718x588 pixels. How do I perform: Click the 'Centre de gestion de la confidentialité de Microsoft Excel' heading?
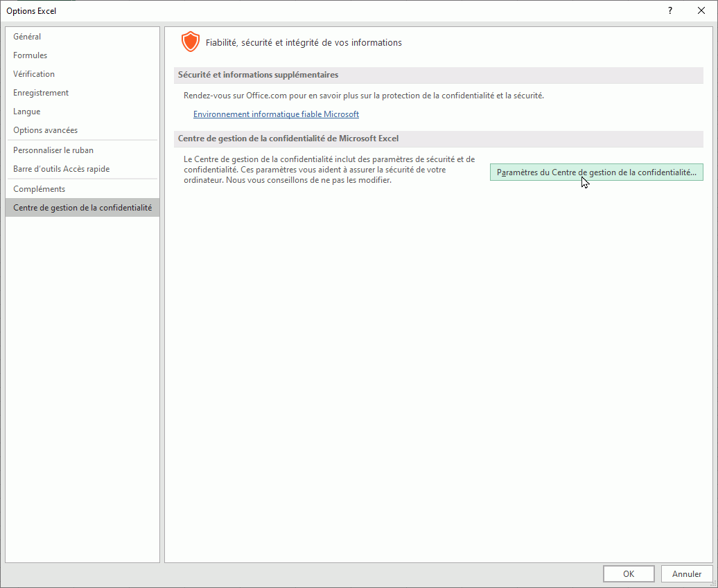tap(288, 139)
